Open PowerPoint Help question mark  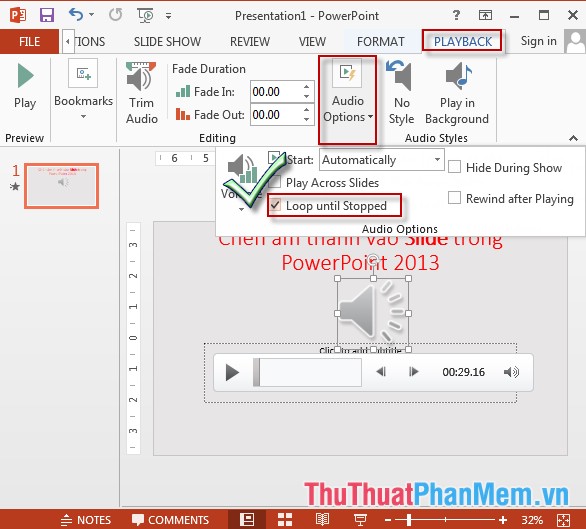pos(456,15)
